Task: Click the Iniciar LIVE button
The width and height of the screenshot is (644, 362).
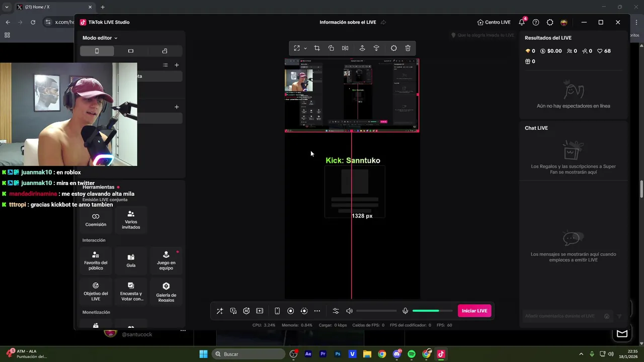Action: [x=474, y=311]
